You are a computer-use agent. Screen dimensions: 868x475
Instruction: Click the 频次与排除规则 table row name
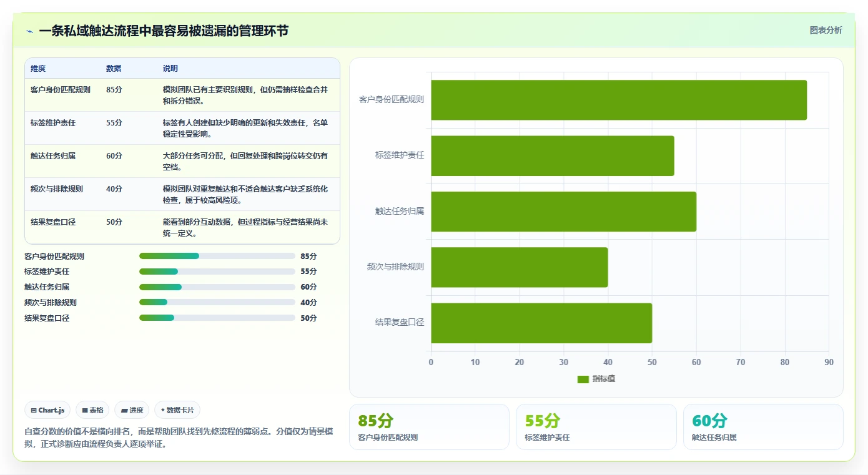[x=57, y=189]
